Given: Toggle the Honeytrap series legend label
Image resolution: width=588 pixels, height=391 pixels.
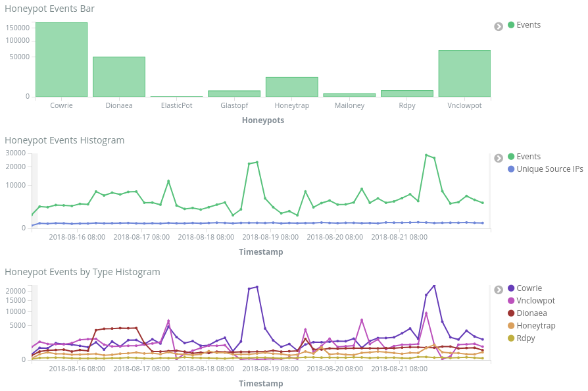Looking at the screenshot, I should (536, 326).
